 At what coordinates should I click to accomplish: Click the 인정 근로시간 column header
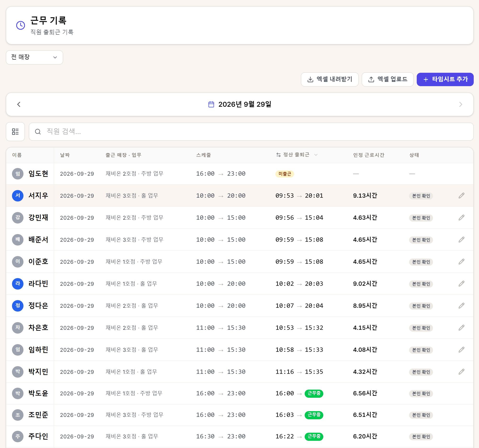pos(369,155)
